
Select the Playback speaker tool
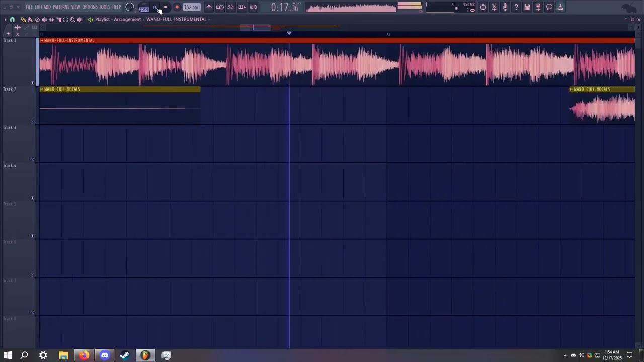pyautogui.click(x=79, y=19)
